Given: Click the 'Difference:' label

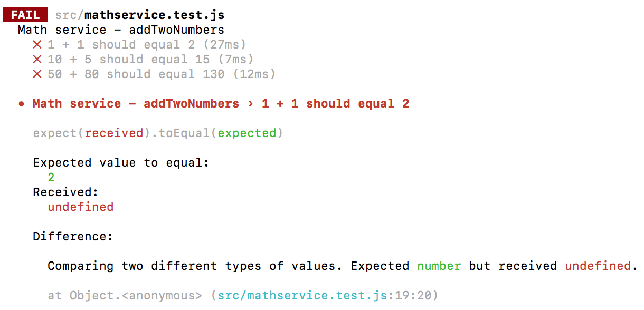Looking at the screenshot, I should tap(73, 237).
